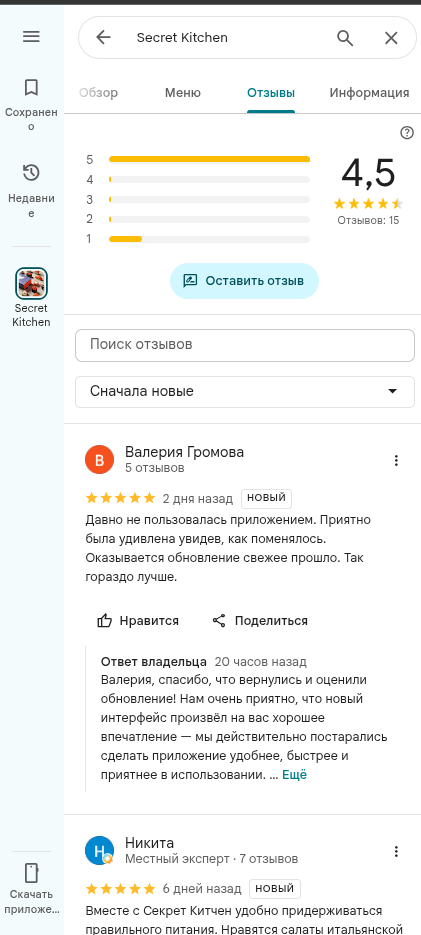Open the rating help question-mark icon
421x935 pixels.
tap(407, 132)
